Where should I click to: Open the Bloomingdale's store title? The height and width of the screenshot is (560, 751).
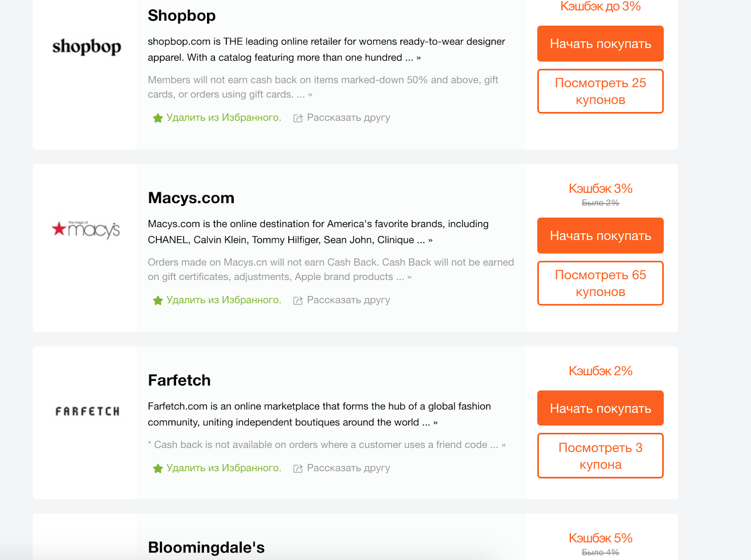point(206,547)
